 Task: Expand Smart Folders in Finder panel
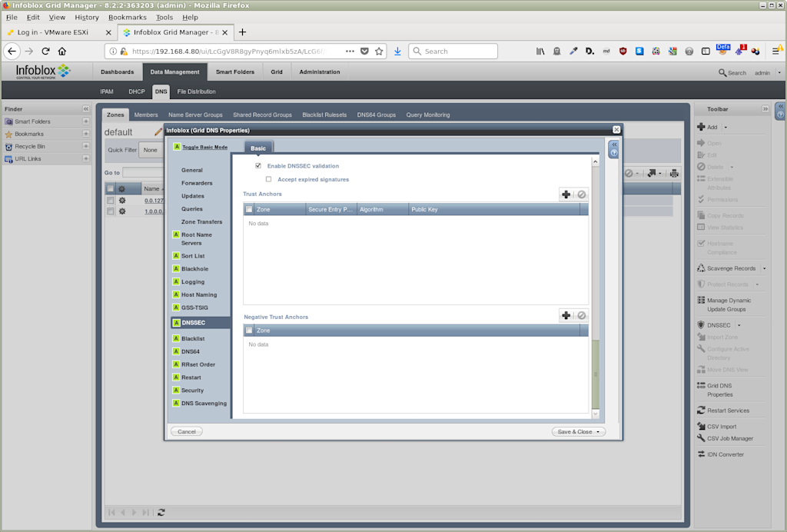point(86,121)
